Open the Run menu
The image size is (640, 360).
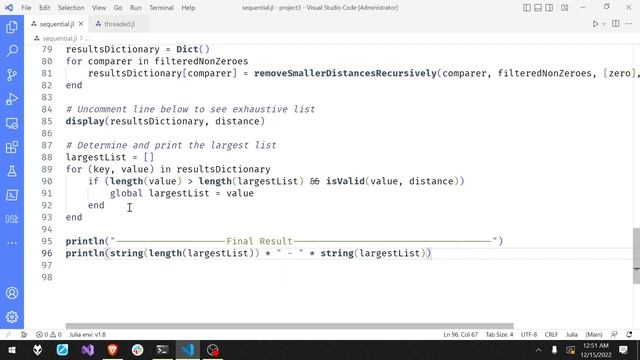point(136,8)
